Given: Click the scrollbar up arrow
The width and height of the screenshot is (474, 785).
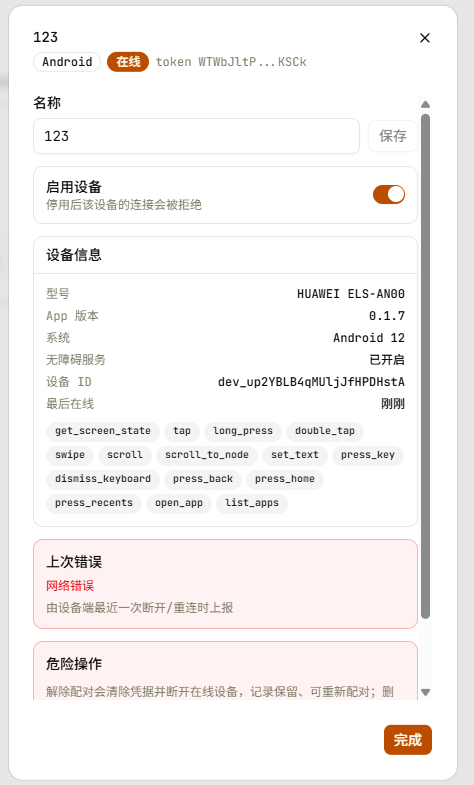Looking at the screenshot, I should [425, 105].
